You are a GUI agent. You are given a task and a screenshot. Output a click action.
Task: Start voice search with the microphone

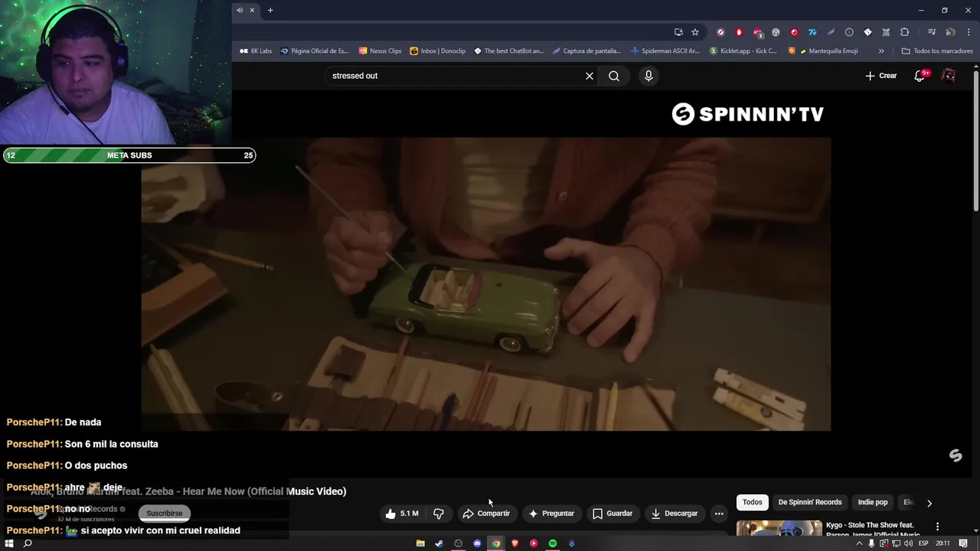click(x=648, y=76)
